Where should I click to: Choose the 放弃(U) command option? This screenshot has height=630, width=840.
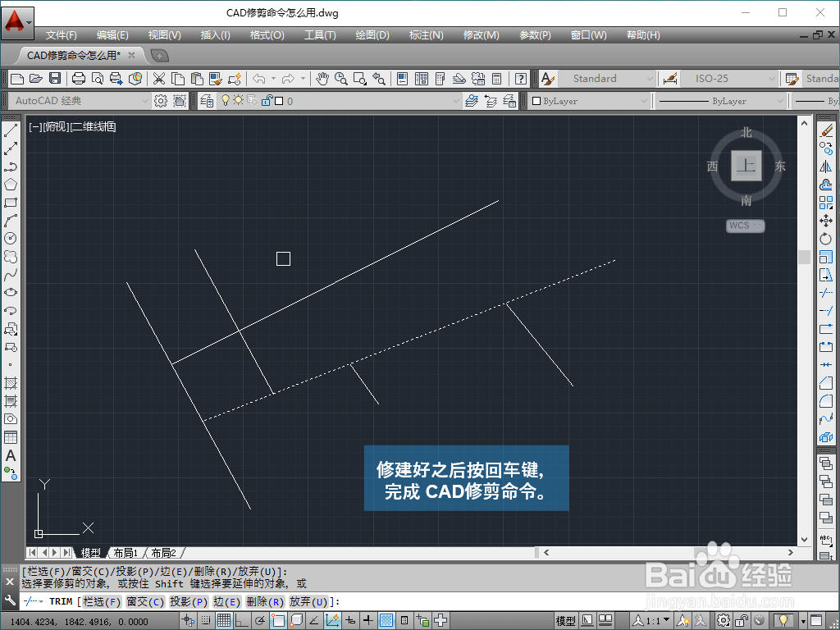click(x=308, y=601)
